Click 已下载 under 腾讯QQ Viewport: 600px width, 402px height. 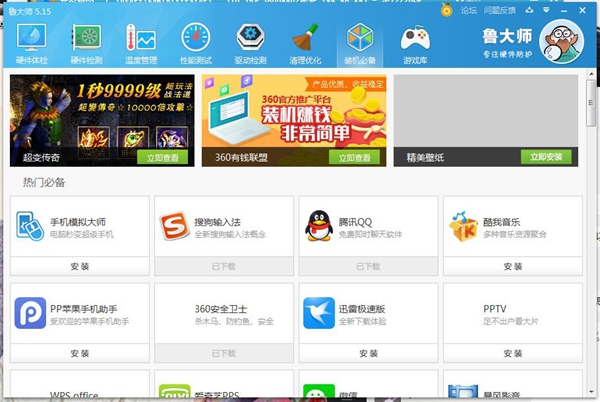[368, 266]
